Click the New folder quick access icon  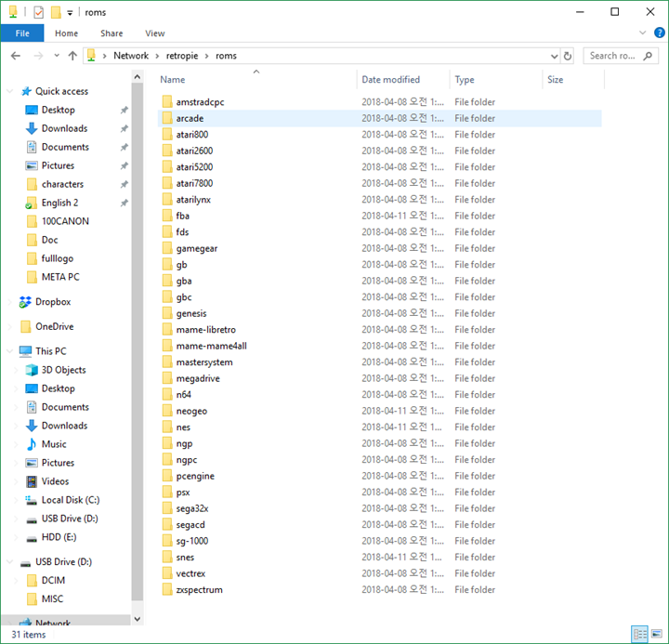[56, 12]
